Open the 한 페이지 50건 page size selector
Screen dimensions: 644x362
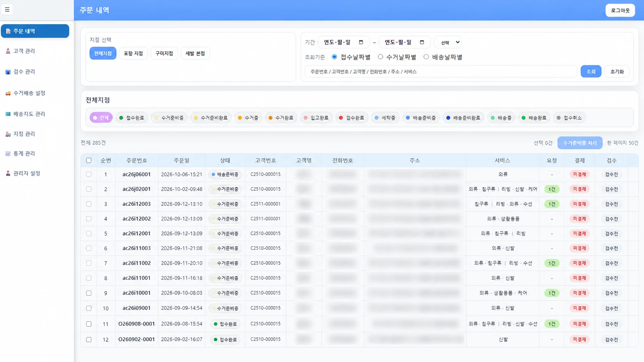coord(622,143)
